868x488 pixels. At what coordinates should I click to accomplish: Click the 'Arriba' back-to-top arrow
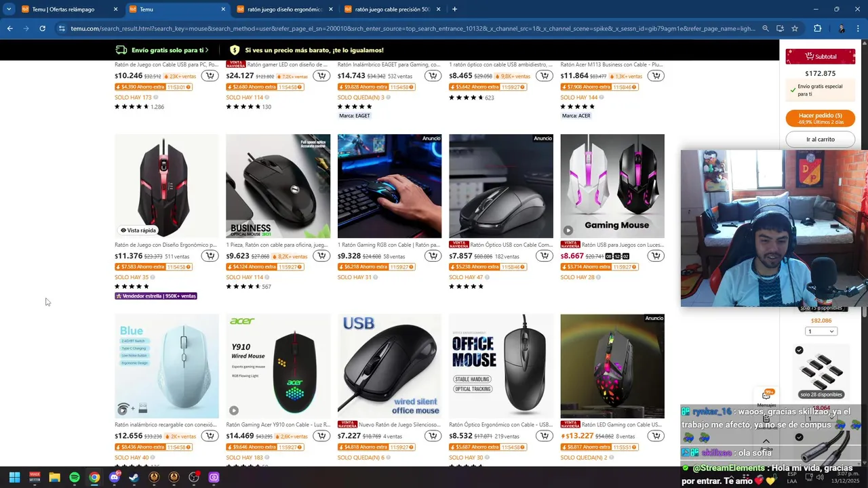pos(766,442)
